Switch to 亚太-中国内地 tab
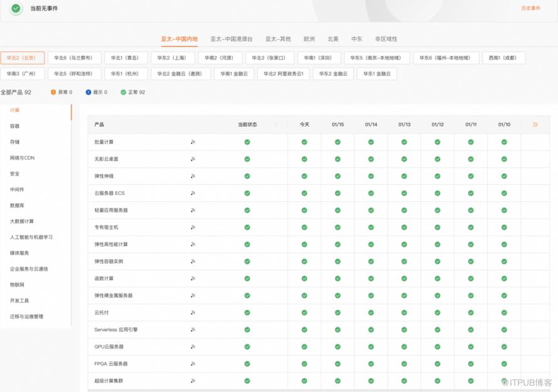The width and height of the screenshot is (558, 392). point(180,39)
